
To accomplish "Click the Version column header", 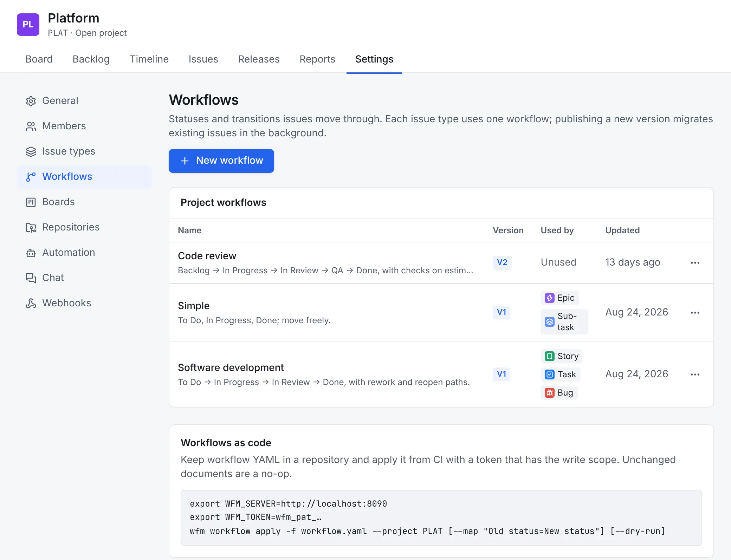I will coord(508,230).
